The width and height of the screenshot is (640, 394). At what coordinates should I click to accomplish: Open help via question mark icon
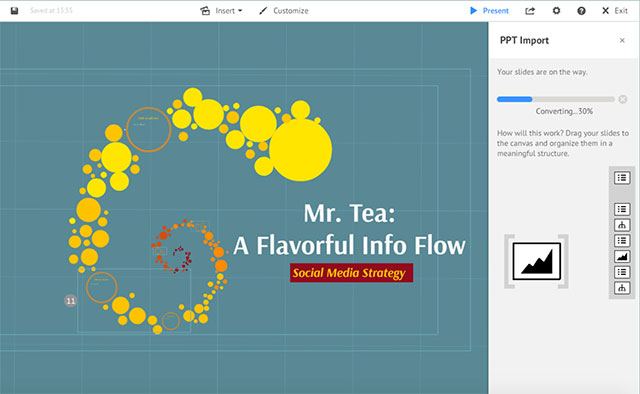581,11
